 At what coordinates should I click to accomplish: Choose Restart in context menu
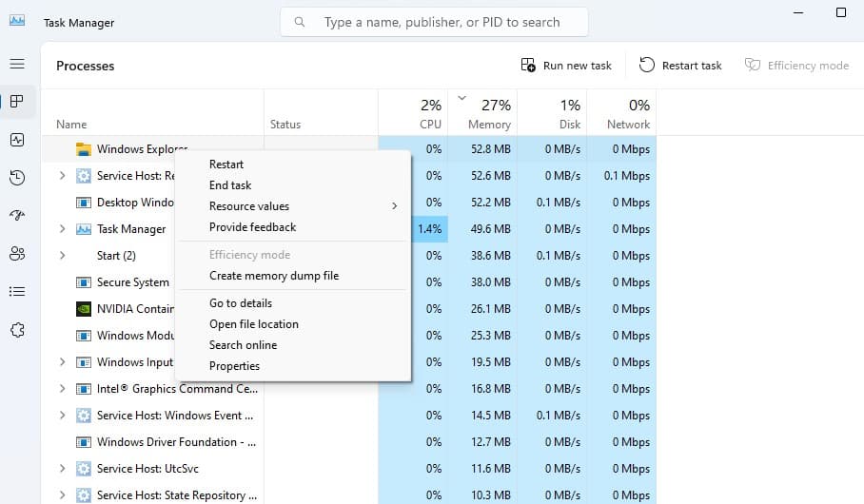226,165
